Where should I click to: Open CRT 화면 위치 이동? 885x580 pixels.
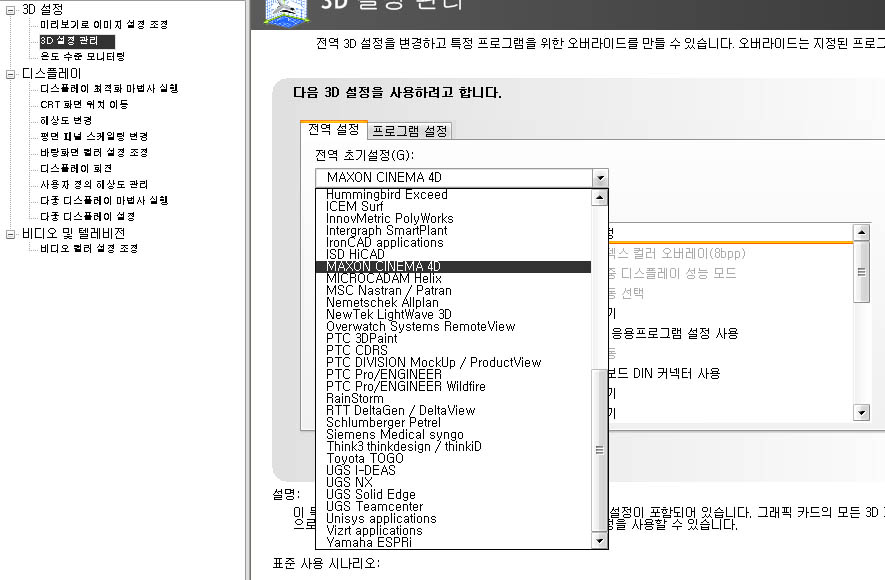tap(84, 104)
